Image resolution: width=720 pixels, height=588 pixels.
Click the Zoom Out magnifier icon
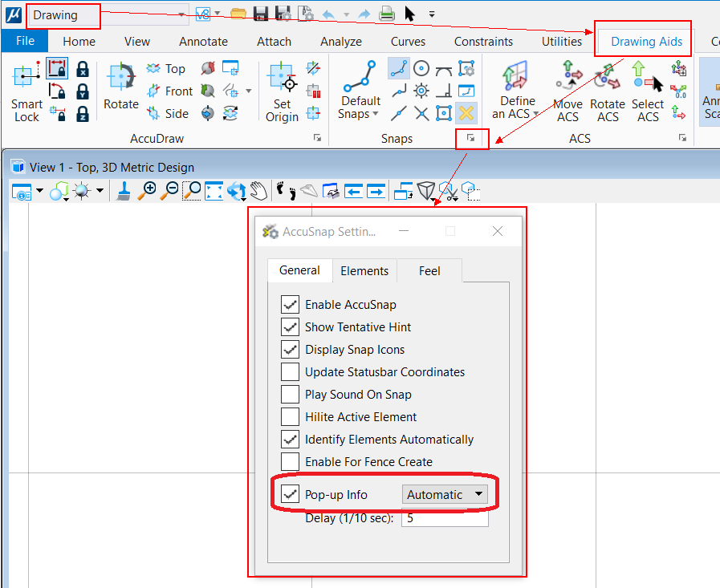[169, 190]
